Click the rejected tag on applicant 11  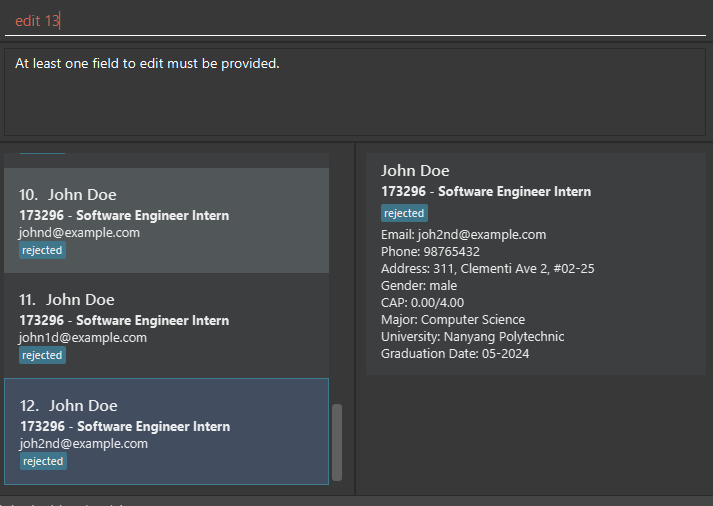click(42, 355)
